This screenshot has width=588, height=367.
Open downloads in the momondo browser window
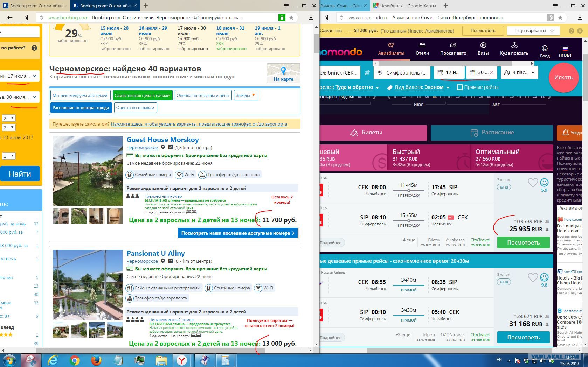(580, 17)
